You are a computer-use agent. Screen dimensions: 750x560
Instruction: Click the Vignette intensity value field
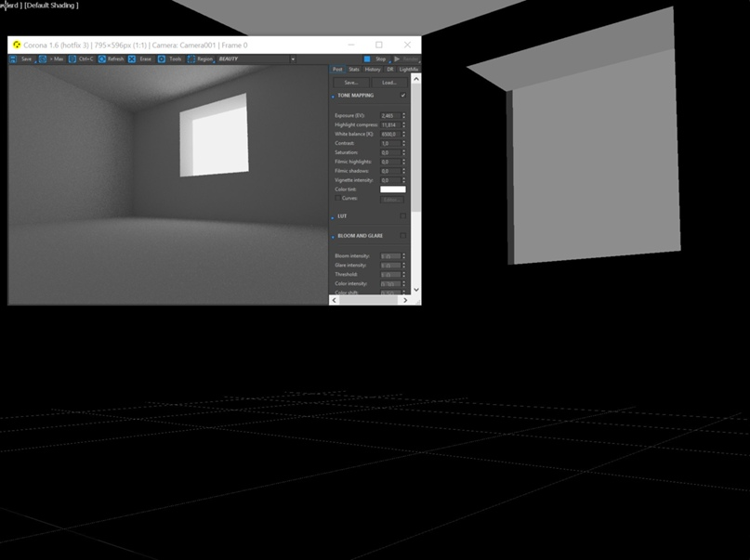tap(390, 180)
